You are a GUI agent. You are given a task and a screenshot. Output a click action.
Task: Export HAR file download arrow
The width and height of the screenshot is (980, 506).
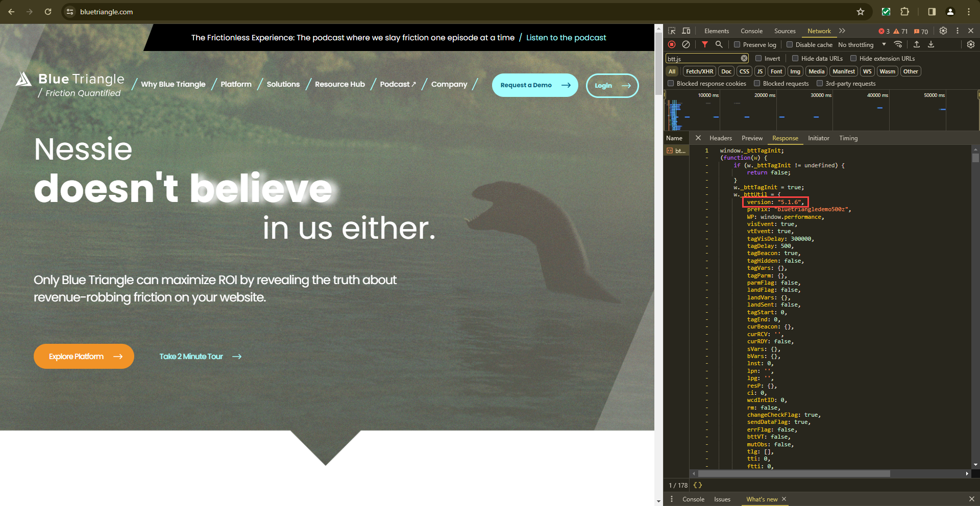[931, 44]
